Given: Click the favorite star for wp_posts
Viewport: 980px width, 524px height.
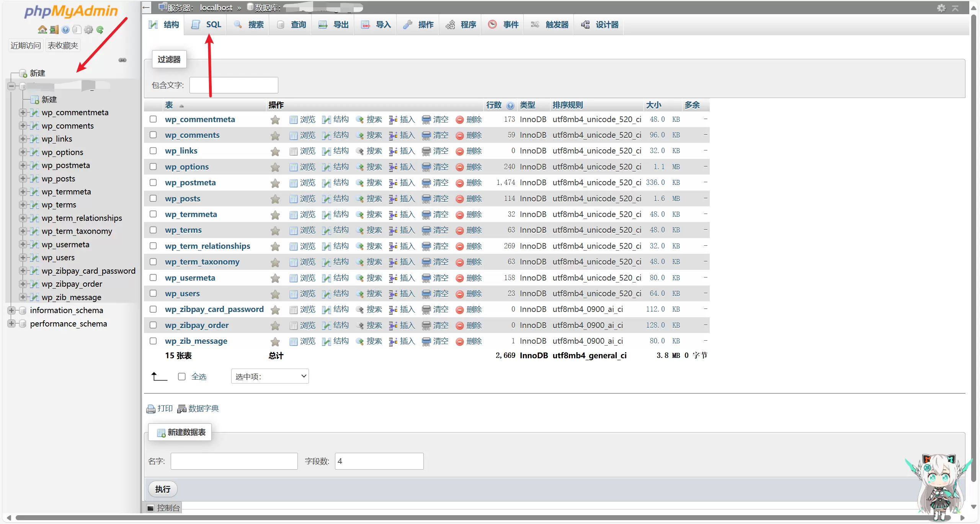Looking at the screenshot, I should pos(275,199).
